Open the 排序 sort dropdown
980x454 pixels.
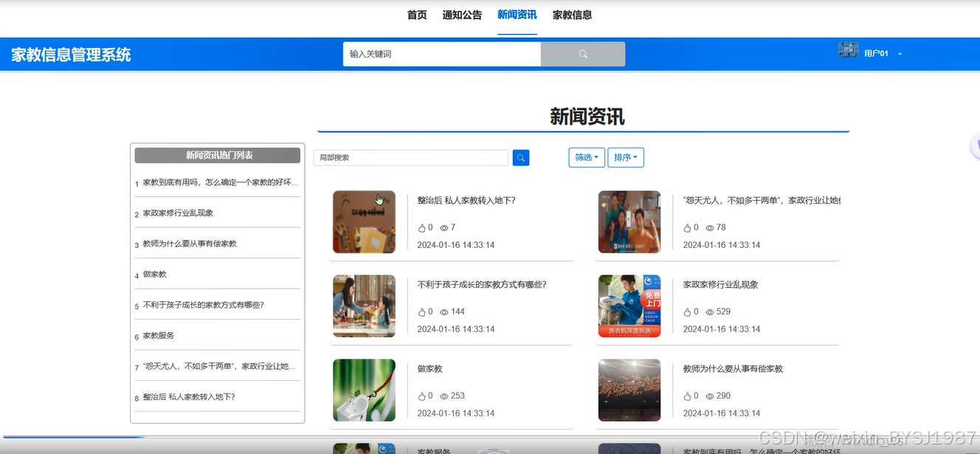pos(626,157)
